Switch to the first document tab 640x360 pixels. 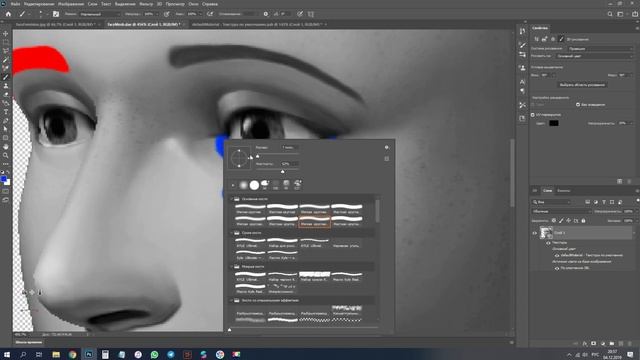(56, 24)
